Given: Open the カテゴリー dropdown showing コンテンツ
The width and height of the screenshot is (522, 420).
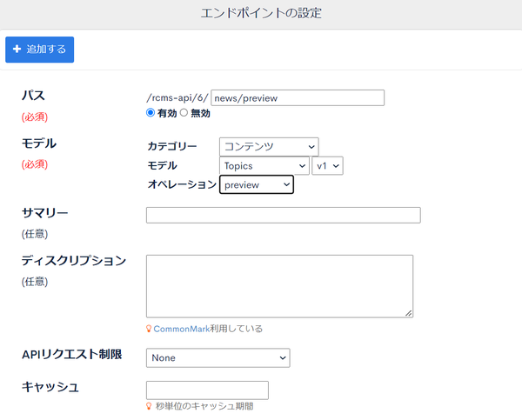Looking at the screenshot, I should 269,147.
